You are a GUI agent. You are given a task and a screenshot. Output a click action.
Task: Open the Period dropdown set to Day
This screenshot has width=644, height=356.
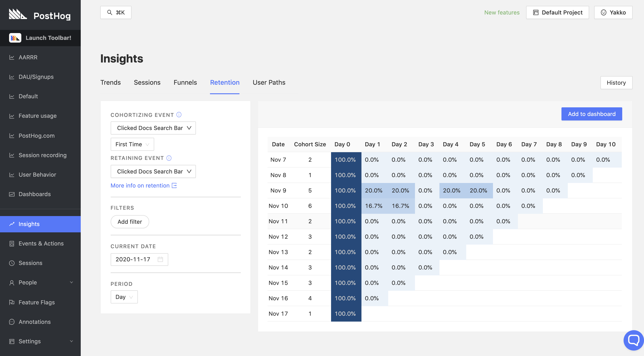tap(124, 297)
